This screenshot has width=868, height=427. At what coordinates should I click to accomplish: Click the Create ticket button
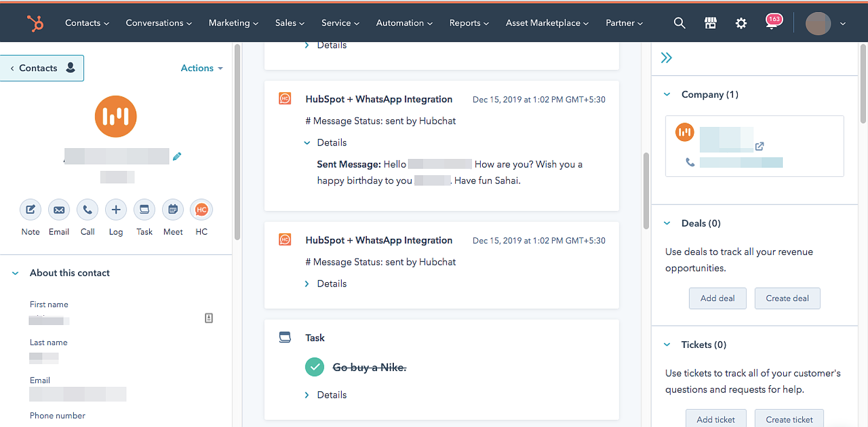click(789, 419)
